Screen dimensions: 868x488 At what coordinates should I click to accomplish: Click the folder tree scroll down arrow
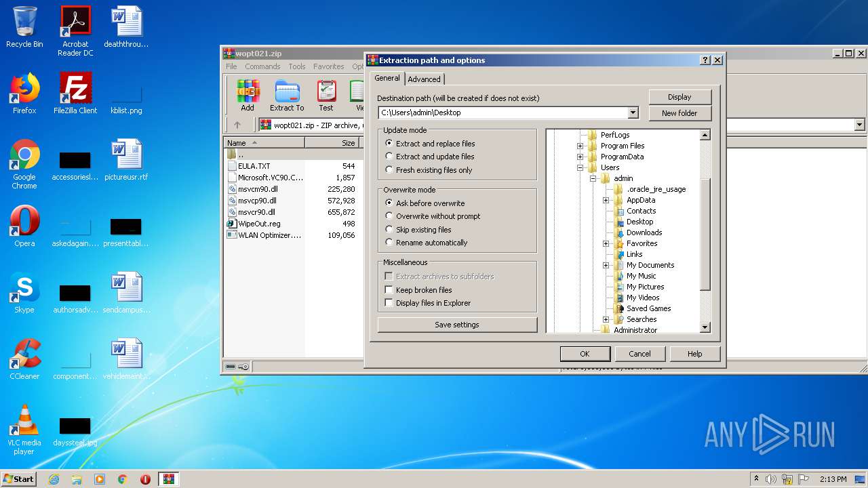coord(705,327)
